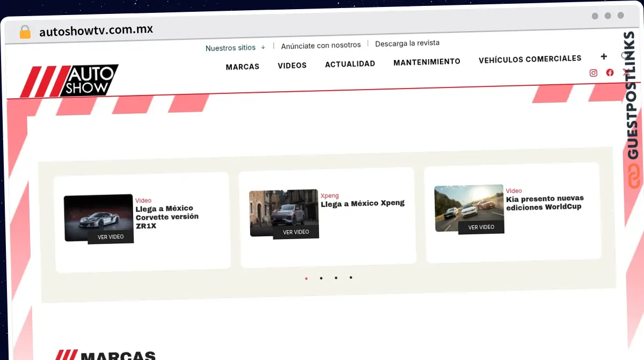Open the VEHÍCULOS COMERCIALES menu item
This screenshot has width=644, height=360.
pos(530,59)
